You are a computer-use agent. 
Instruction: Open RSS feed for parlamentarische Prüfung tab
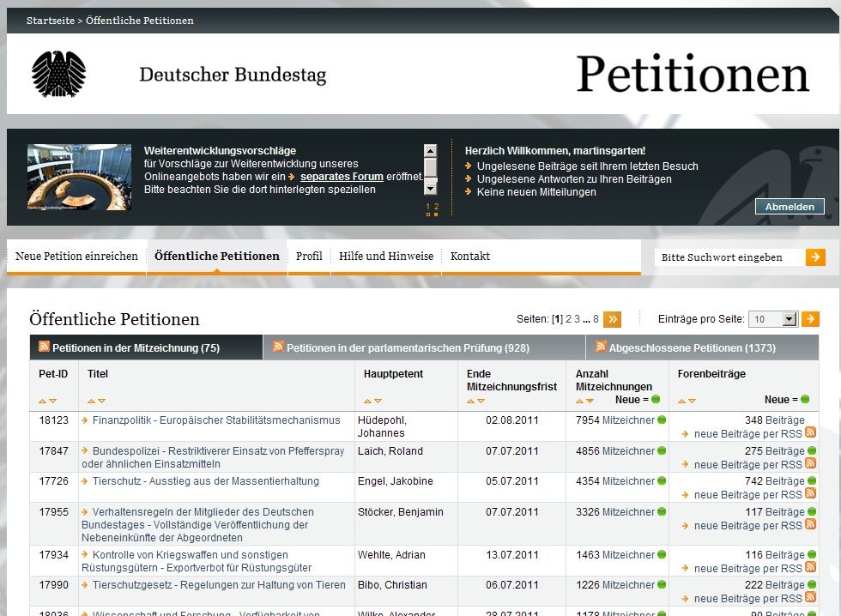(278, 347)
